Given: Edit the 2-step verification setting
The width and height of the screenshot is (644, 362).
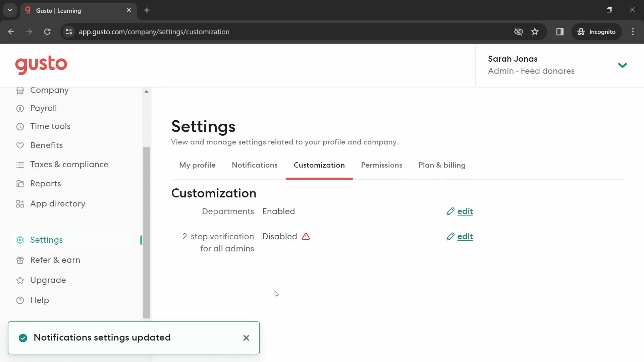Looking at the screenshot, I should coord(459,236).
